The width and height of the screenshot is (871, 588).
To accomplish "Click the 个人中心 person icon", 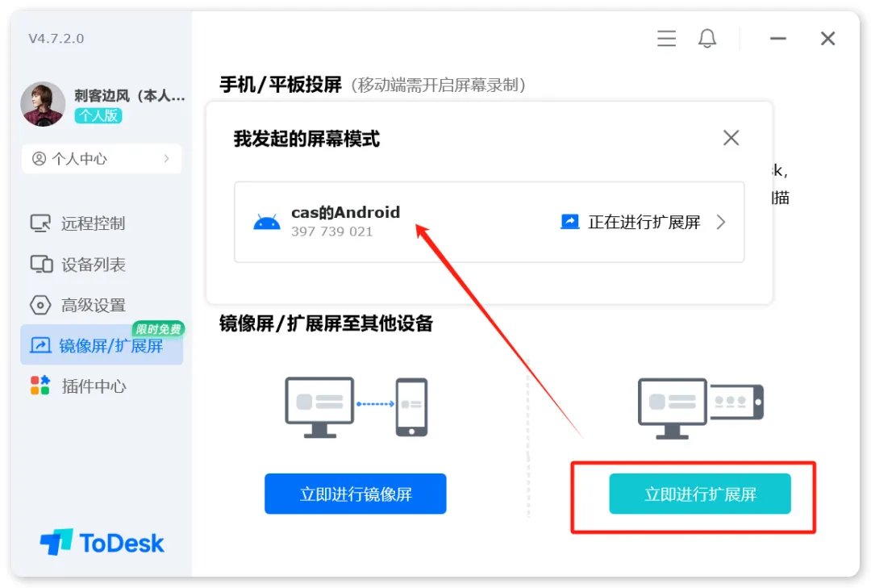I will pyautogui.click(x=39, y=159).
